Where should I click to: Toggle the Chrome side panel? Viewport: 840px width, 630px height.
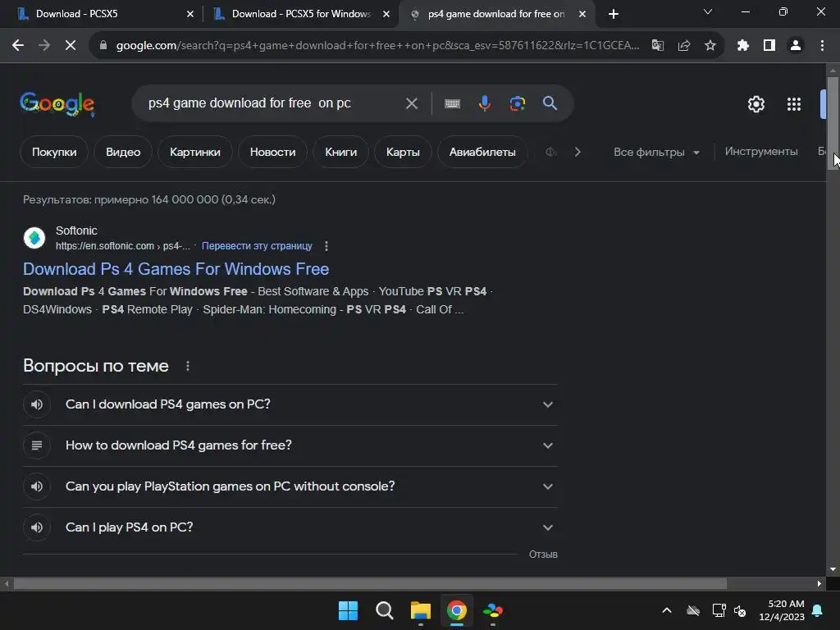tap(769, 46)
